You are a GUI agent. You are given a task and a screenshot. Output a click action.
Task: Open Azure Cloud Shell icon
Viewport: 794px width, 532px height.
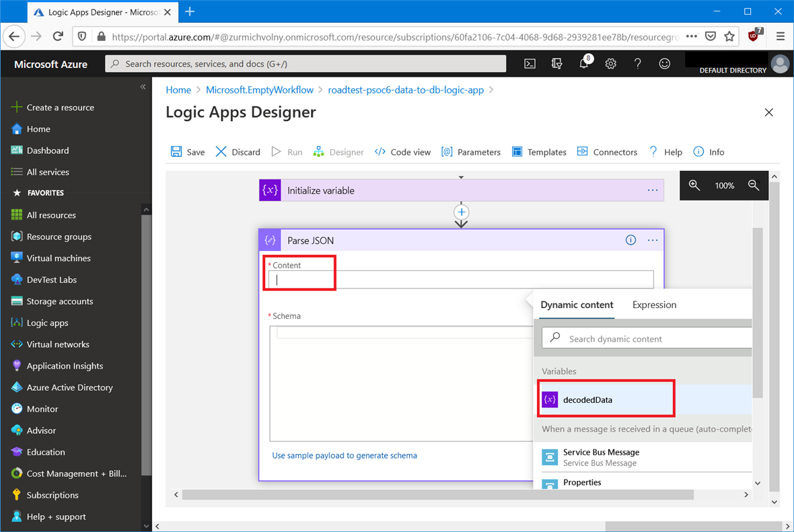530,64
